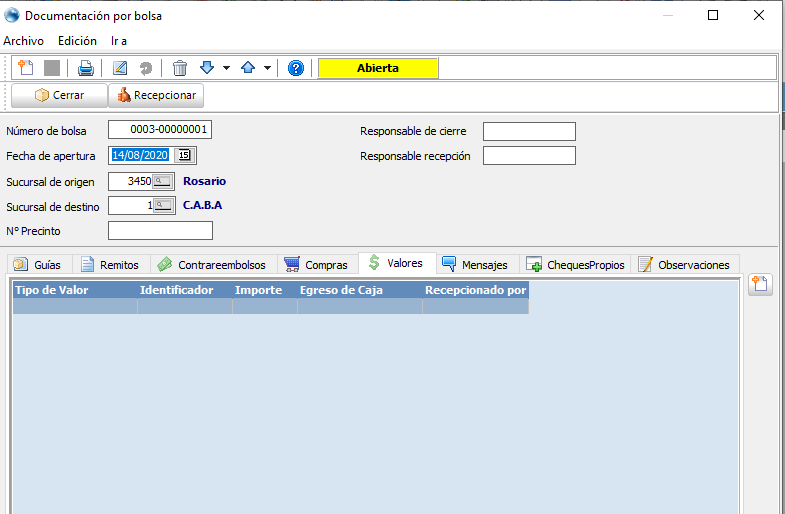Switch to the Guías tab
Viewport: 785px width, 514px height.
click(40, 265)
